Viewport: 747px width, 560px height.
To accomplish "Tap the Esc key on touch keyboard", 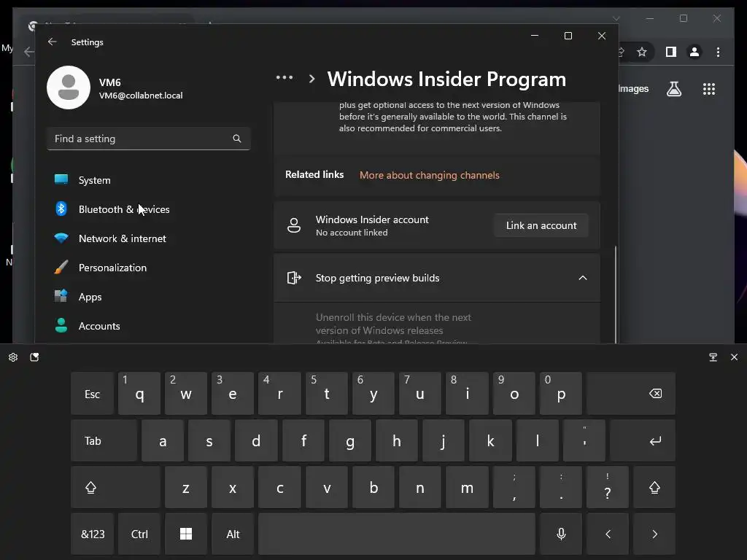I will pos(93,394).
